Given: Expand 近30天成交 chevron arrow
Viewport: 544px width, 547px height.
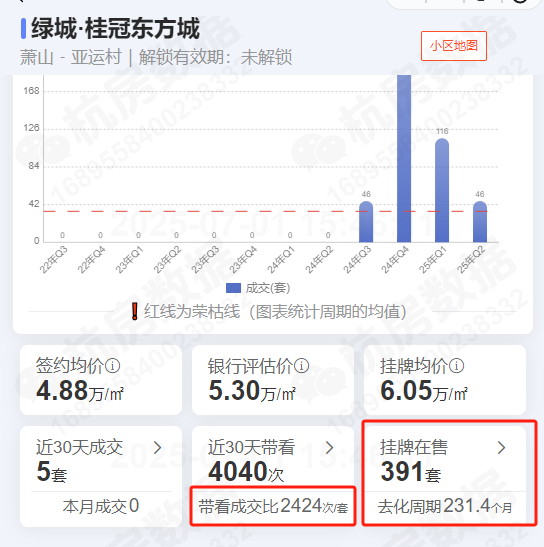Looking at the screenshot, I should [158, 448].
